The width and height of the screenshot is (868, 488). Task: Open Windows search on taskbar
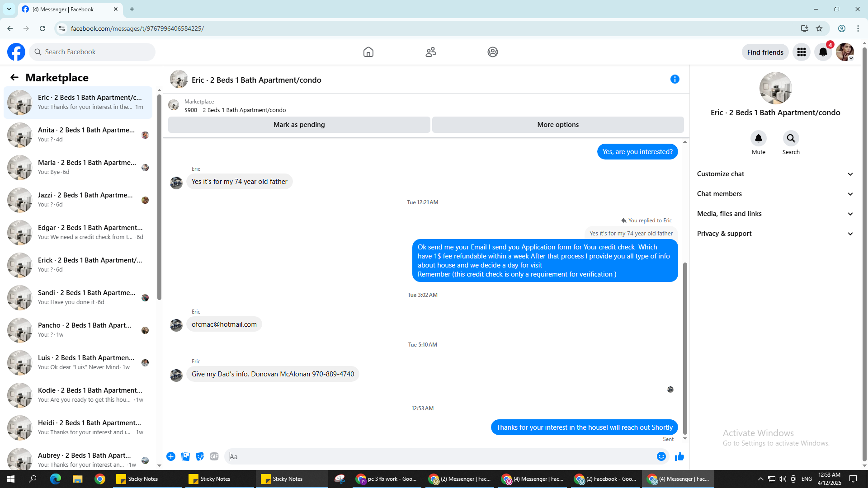coord(33,479)
